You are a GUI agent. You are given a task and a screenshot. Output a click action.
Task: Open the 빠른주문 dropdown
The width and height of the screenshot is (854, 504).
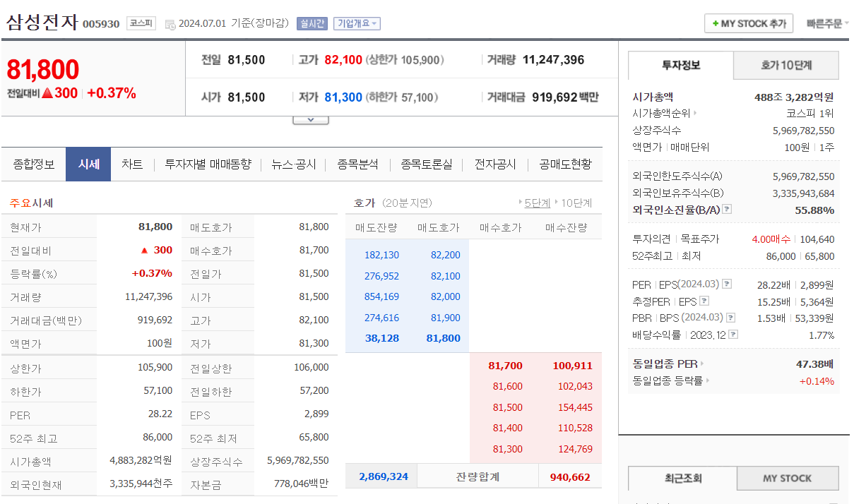click(828, 23)
